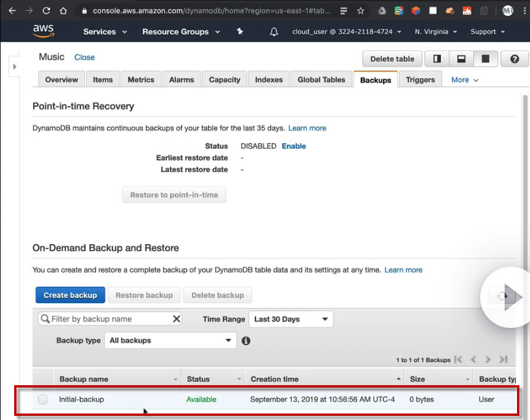Enable point-in-time recovery link
The height and width of the screenshot is (420, 530).
294,146
